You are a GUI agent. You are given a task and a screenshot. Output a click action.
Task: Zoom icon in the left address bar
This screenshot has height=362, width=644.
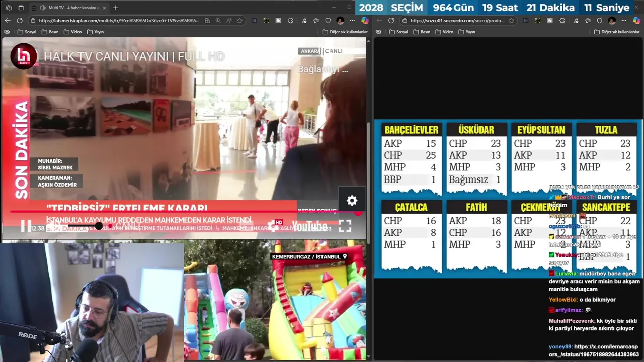(x=218, y=21)
